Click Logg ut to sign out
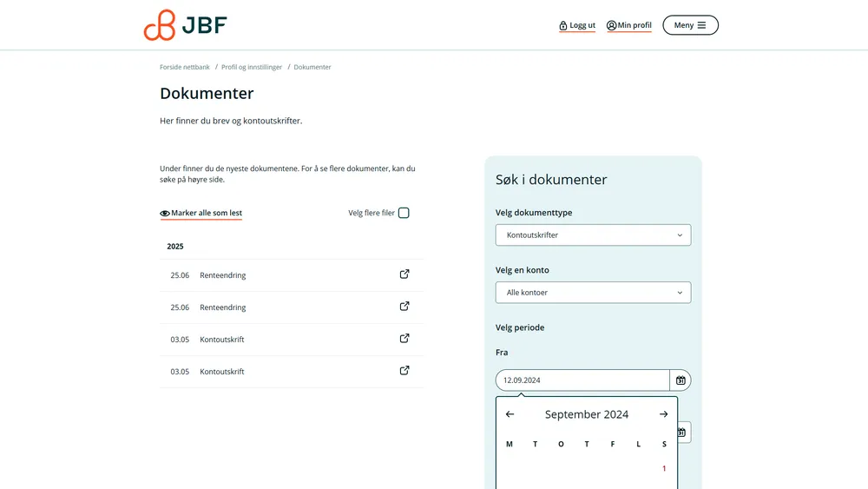 coord(577,25)
